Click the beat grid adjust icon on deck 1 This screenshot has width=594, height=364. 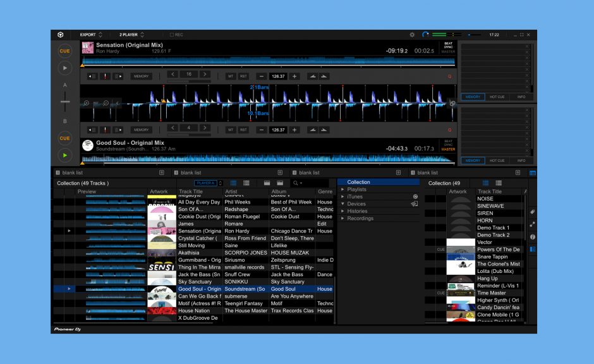pyautogui.click(x=104, y=75)
